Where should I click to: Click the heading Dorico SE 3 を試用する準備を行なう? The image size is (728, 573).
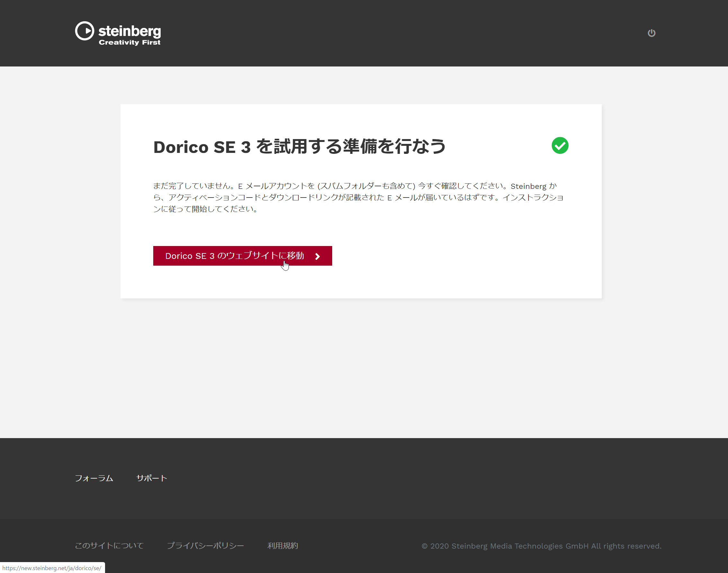click(299, 146)
